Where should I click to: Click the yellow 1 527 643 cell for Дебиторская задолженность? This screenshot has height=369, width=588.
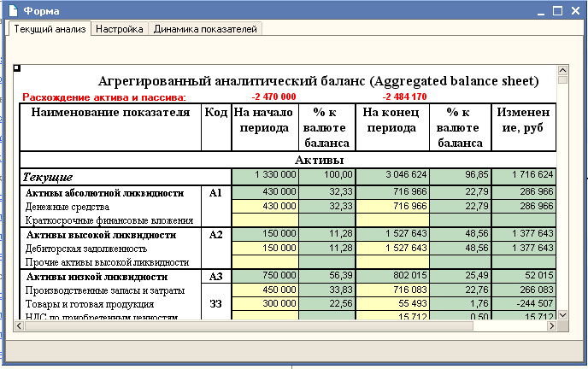pyautogui.click(x=392, y=249)
